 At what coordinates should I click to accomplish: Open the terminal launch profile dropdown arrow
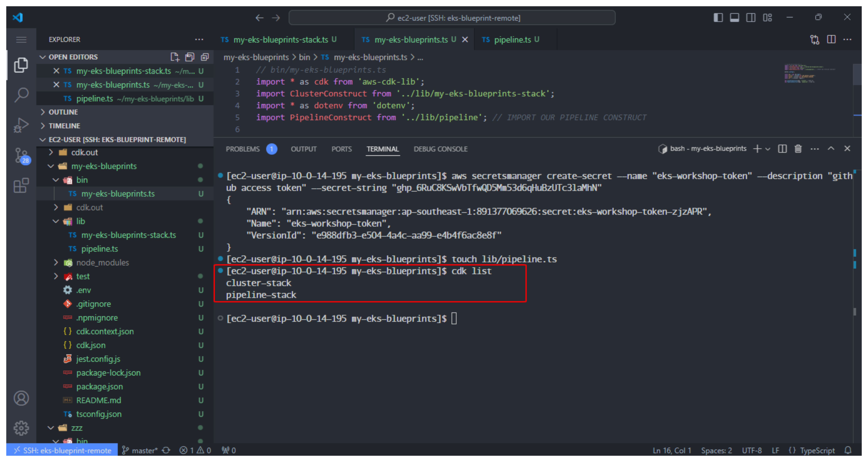(x=768, y=149)
